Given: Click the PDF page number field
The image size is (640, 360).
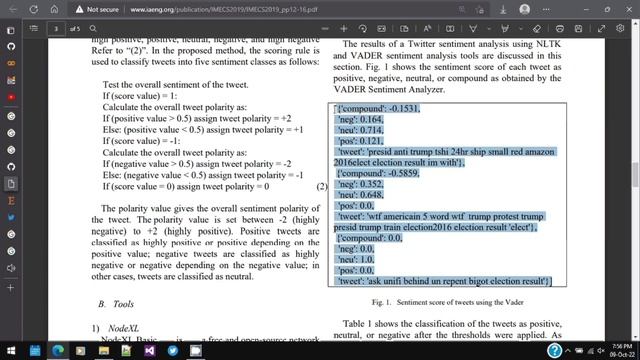Looking at the screenshot, I should tap(56, 29).
